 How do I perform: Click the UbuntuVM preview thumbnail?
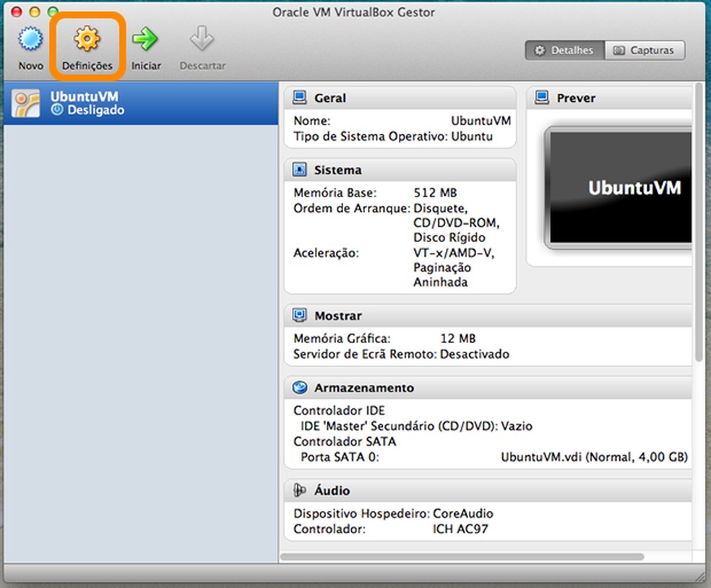(x=618, y=188)
